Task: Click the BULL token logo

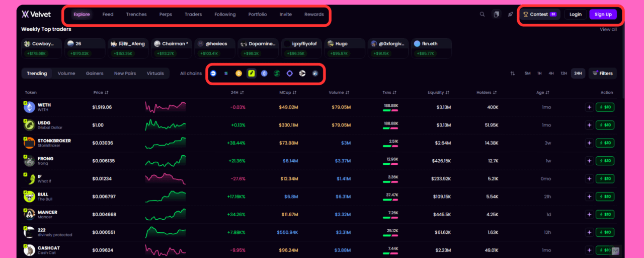Action: point(29,197)
